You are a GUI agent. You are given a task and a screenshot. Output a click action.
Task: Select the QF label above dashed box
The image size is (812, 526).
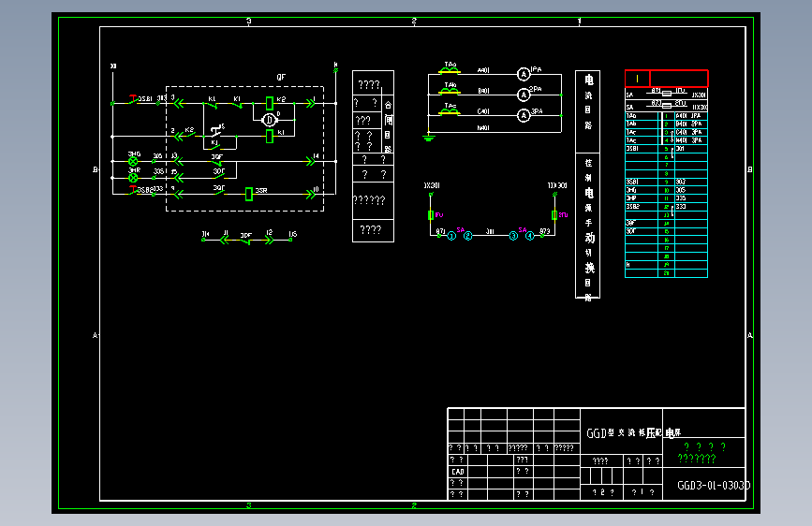281,77
